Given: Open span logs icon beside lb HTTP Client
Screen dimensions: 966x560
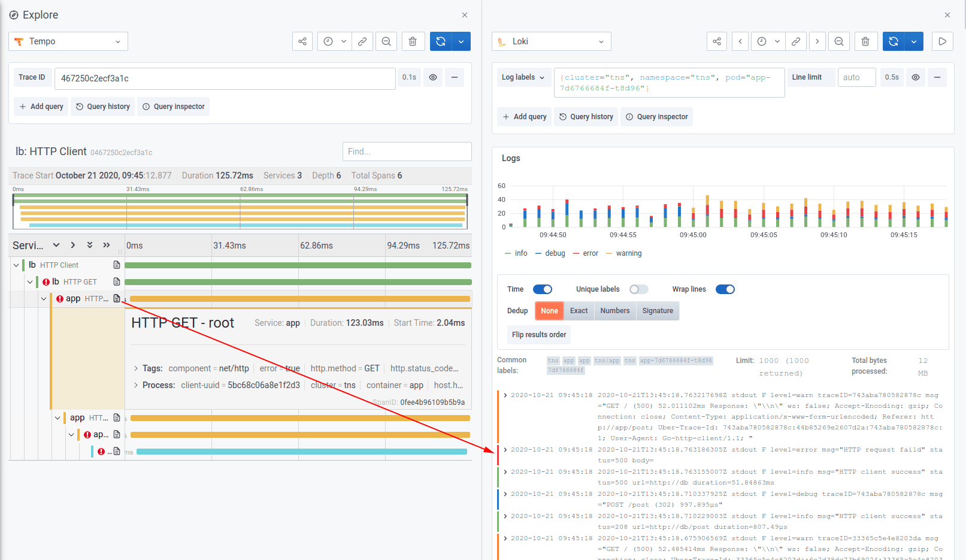Looking at the screenshot, I should [x=116, y=264].
